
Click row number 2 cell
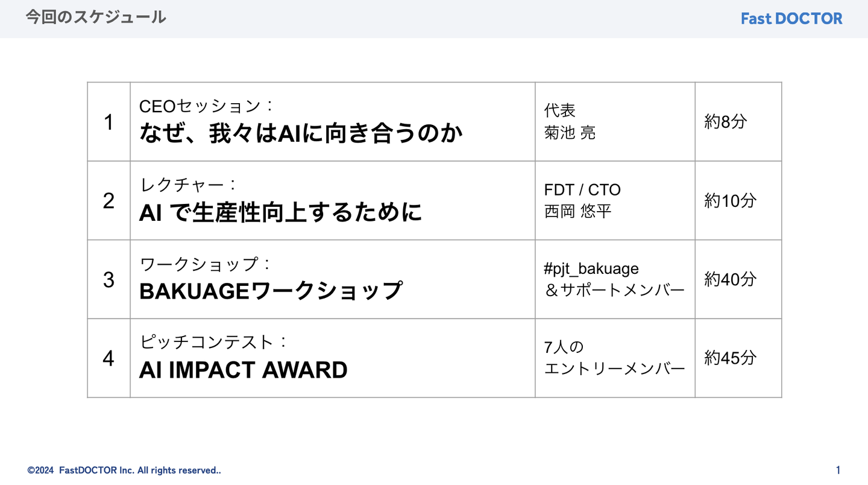click(108, 201)
